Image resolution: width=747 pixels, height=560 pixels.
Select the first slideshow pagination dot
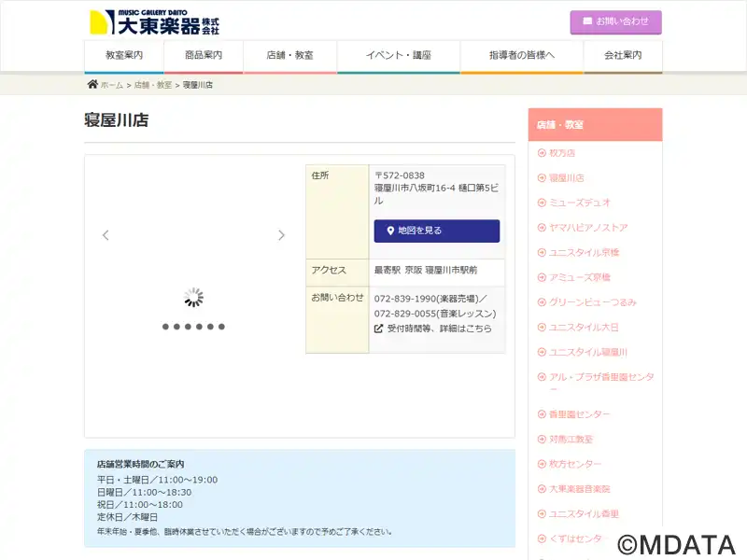(165, 327)
